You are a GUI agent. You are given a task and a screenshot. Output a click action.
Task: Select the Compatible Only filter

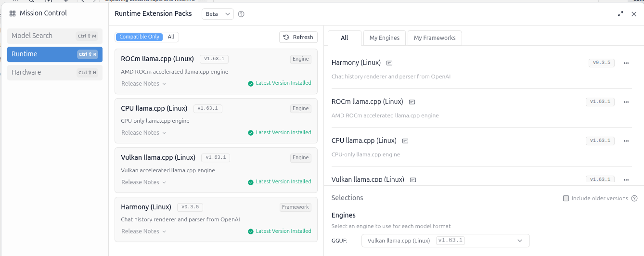coord(139,37)
